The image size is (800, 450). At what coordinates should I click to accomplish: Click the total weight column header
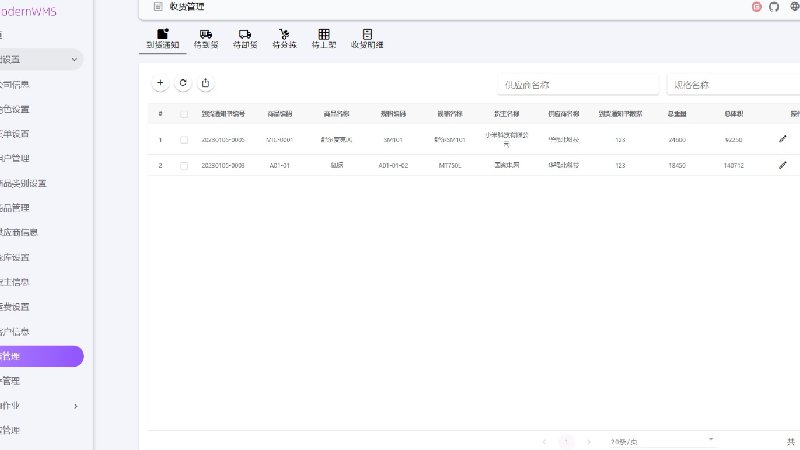[677, 114]
